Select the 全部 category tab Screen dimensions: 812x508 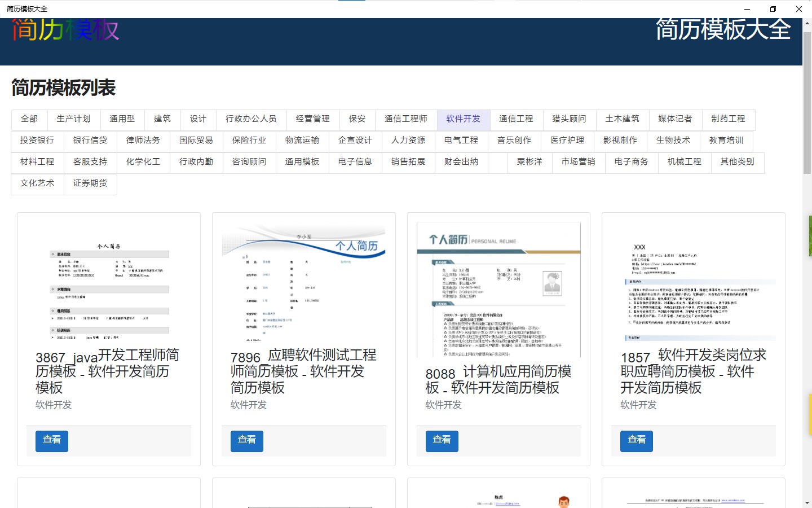coord(29,119)
